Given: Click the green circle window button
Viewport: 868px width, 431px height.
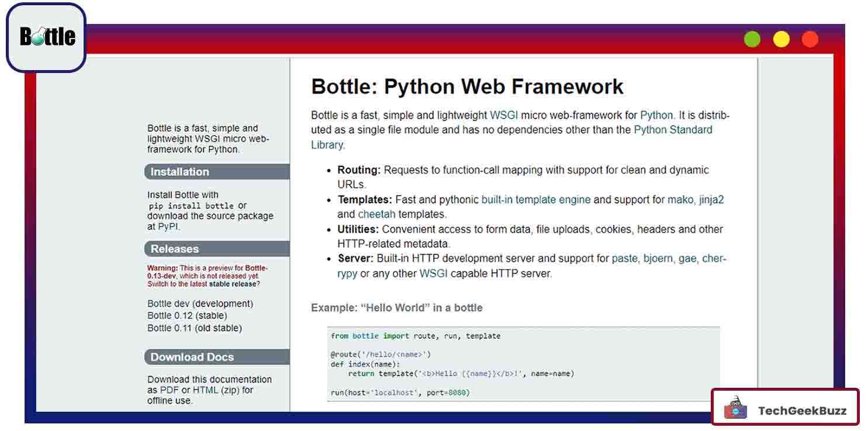Looking at the screenshot, I should (x=752, y=39).
